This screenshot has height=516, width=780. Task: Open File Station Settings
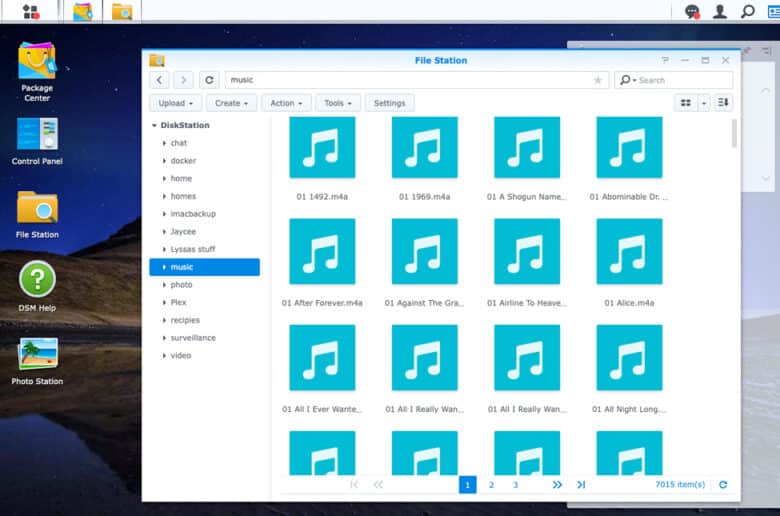pos(390,103)
